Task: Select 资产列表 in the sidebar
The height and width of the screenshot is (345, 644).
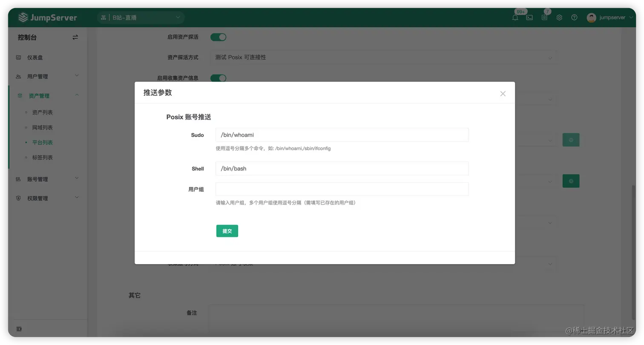Action: 43,112
